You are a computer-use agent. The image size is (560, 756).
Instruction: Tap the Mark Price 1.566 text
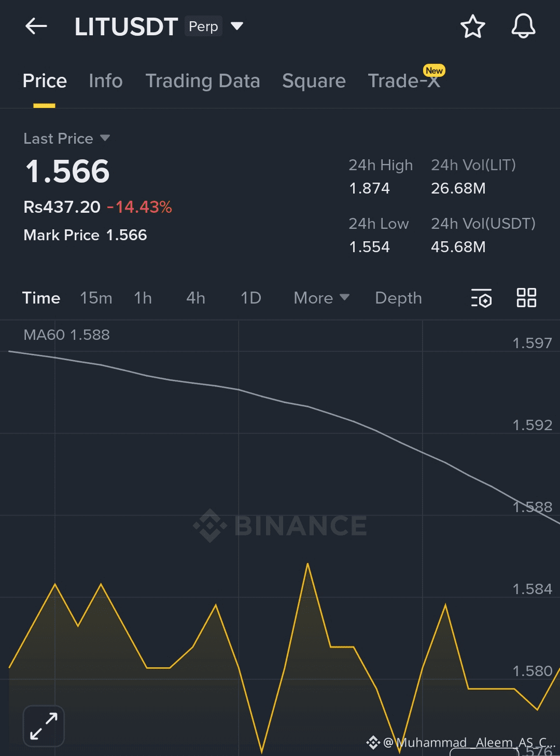pos(85,235)
